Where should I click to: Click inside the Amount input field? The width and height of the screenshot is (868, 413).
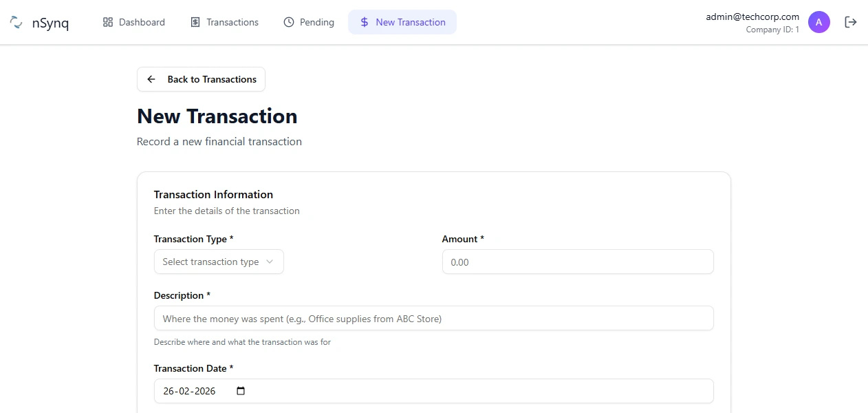(578, 262)
